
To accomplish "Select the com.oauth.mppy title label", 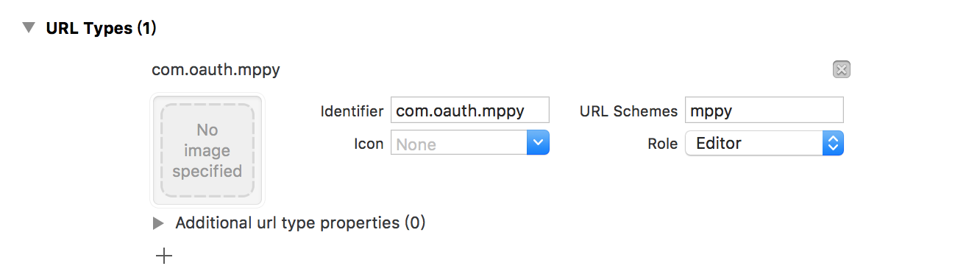I will 216,70.
